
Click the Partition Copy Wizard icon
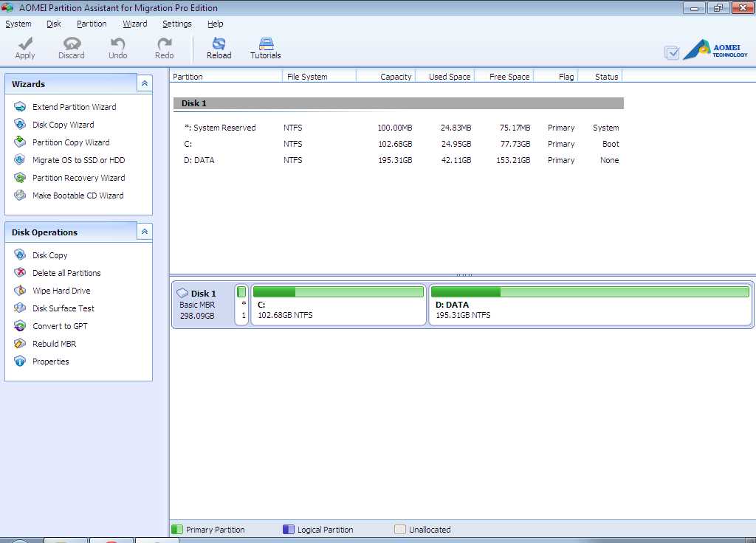[20, 142]
